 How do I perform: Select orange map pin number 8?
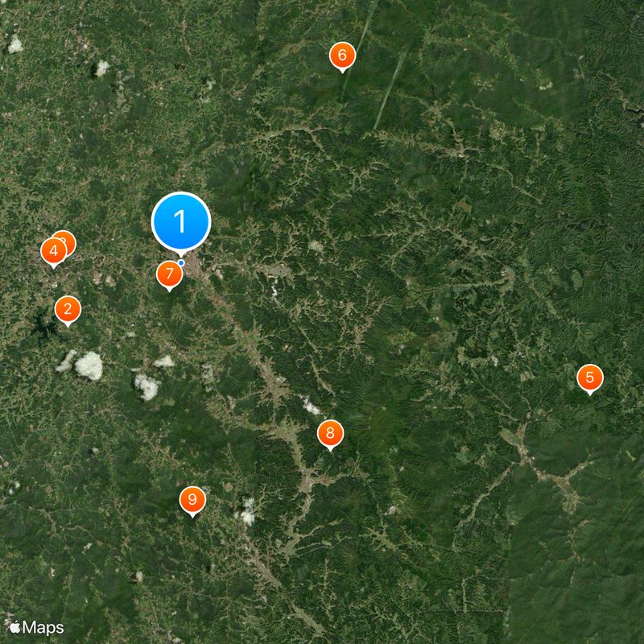[330, 434]
